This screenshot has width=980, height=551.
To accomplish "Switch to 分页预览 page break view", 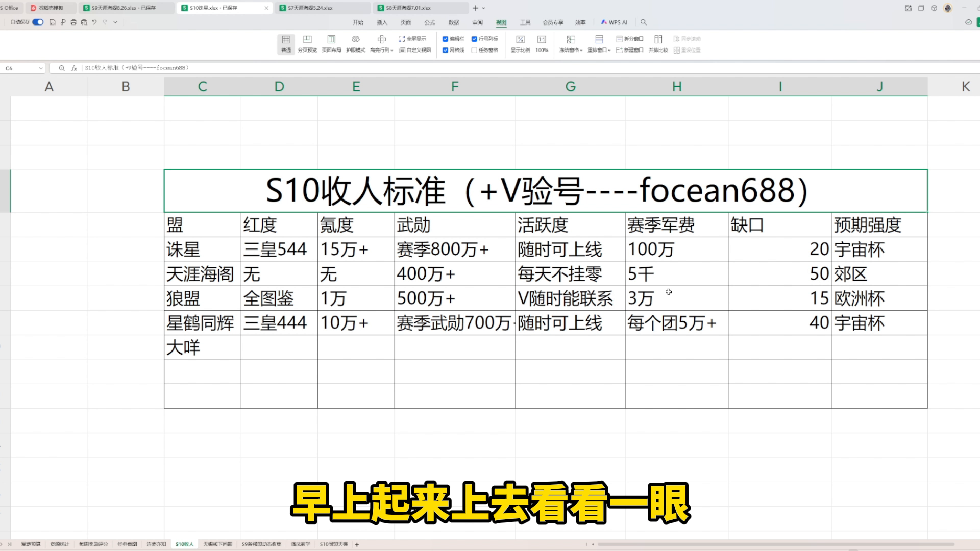I will tap(307, 43).
